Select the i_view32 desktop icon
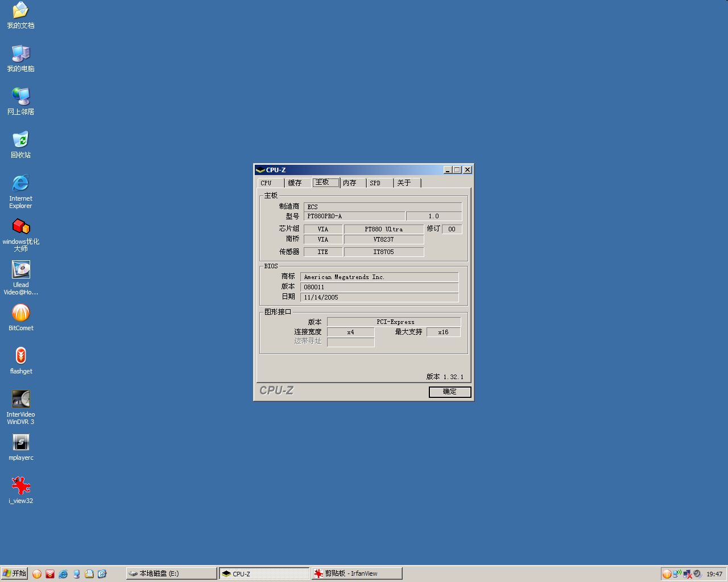The image size is (728, 582). click(x=20, y=490)
